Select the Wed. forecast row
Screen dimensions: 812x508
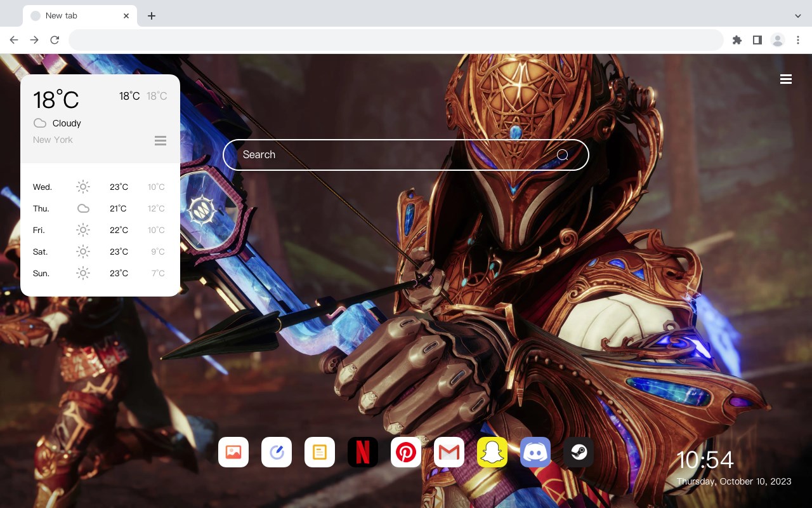pyautogui.click(x=100, y=187)
